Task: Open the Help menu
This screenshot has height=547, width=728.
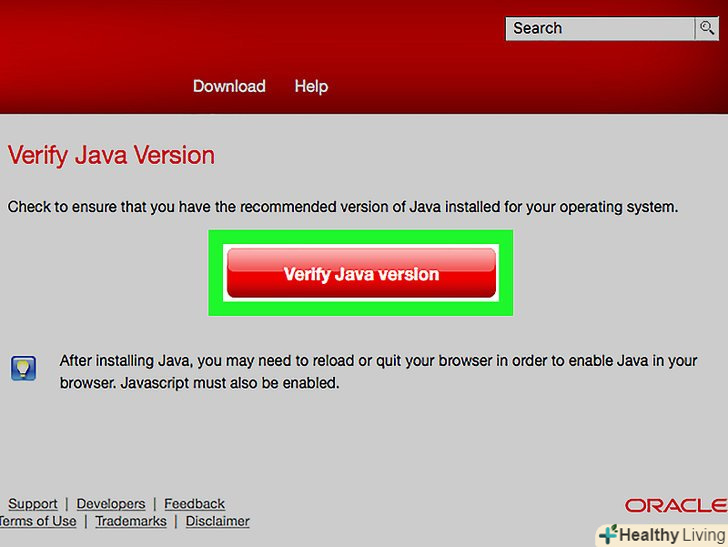Action: (311, 86)
